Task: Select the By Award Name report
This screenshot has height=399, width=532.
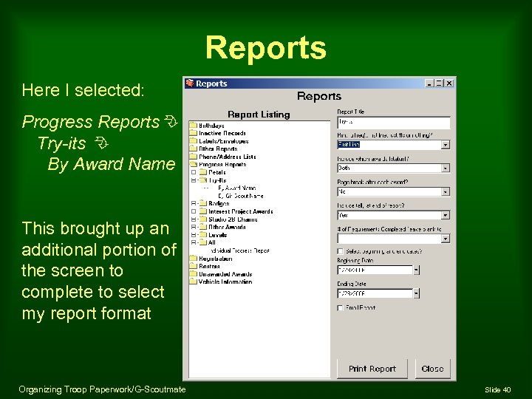Action: 237,188
